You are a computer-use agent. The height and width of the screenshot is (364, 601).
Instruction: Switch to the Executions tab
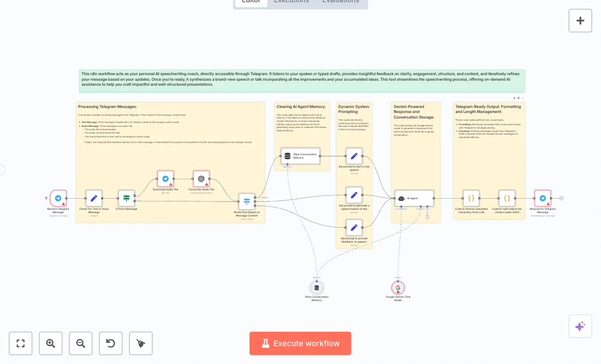291,2
